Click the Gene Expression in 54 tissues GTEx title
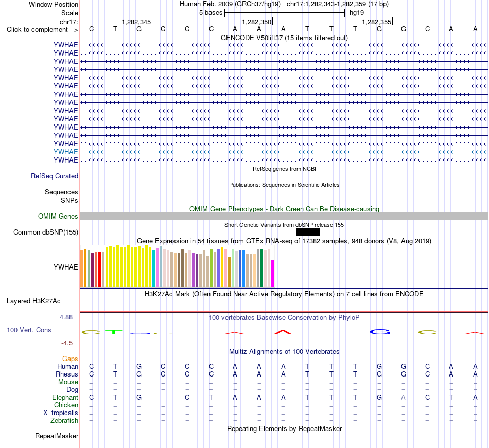 [284, 241]
